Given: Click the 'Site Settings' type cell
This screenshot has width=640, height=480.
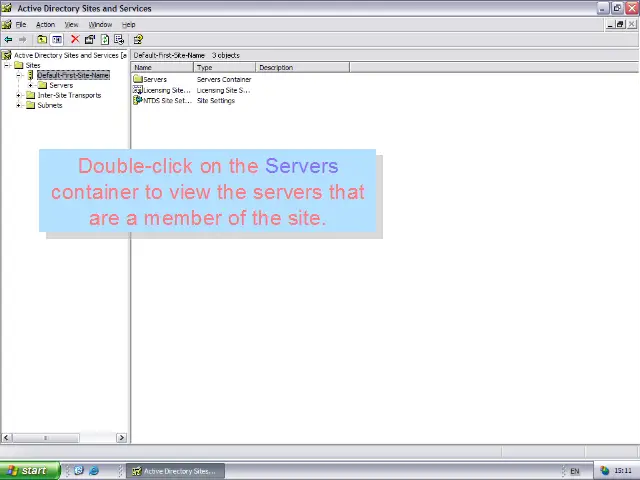Looking at the screenshot, I should tap(216, 100).
